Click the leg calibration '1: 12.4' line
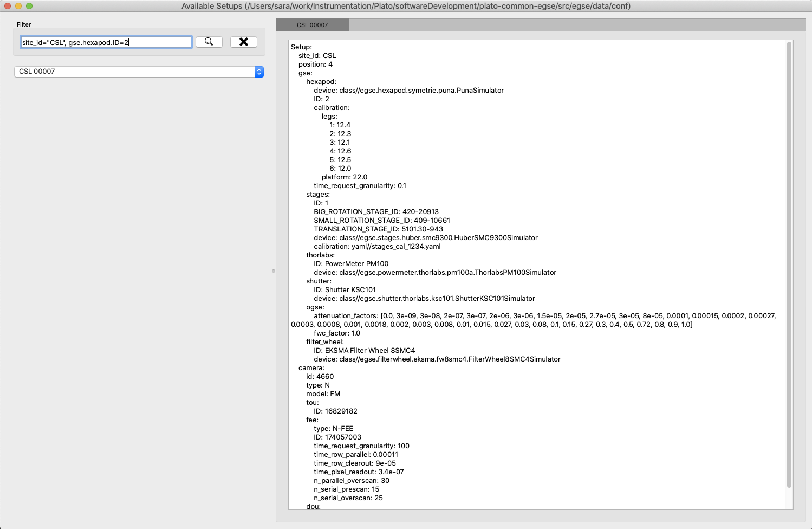The height and width of the screenshot is (529, 812). tap(340, 125)
